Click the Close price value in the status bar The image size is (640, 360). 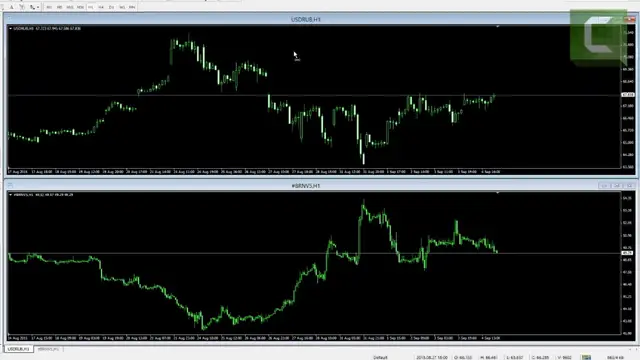tap(540, 358)
